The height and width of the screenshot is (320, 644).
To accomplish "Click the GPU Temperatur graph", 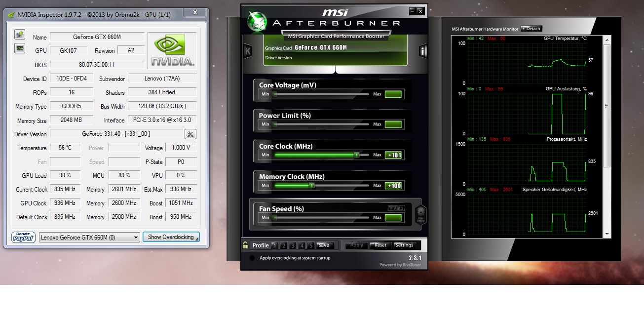I will click(526, 63).
